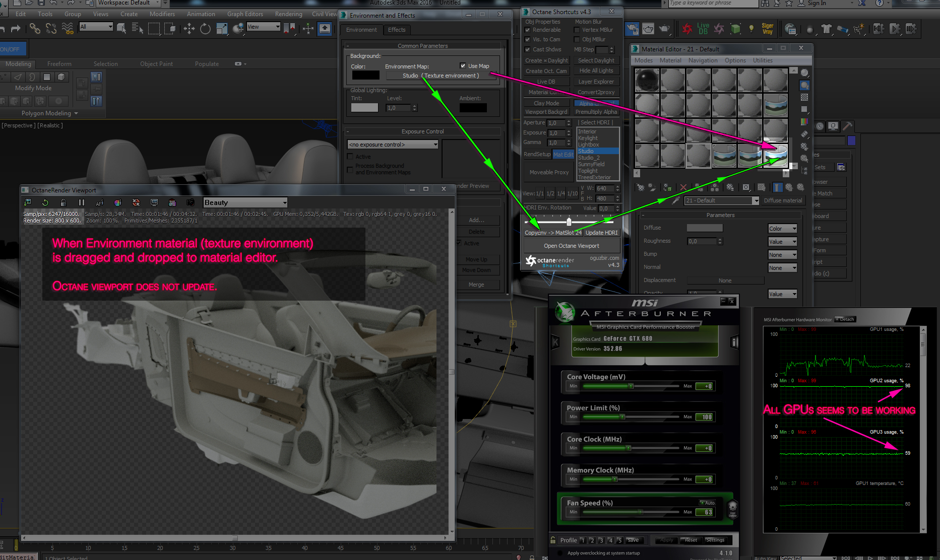Click the Get Material icon in Material Editor
This screenshot has height=560, width=940.
640,187
